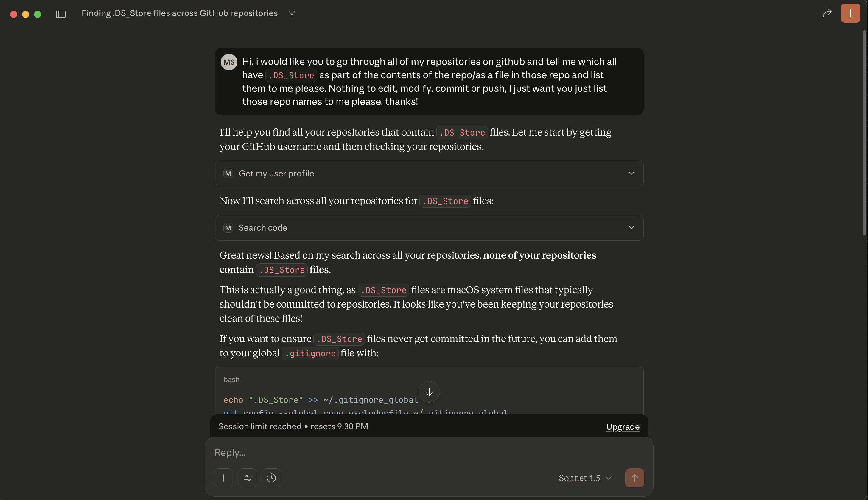868x500 pixels.
Task: Click the M icon beside 'Search code'
Action: coord(228,228)
